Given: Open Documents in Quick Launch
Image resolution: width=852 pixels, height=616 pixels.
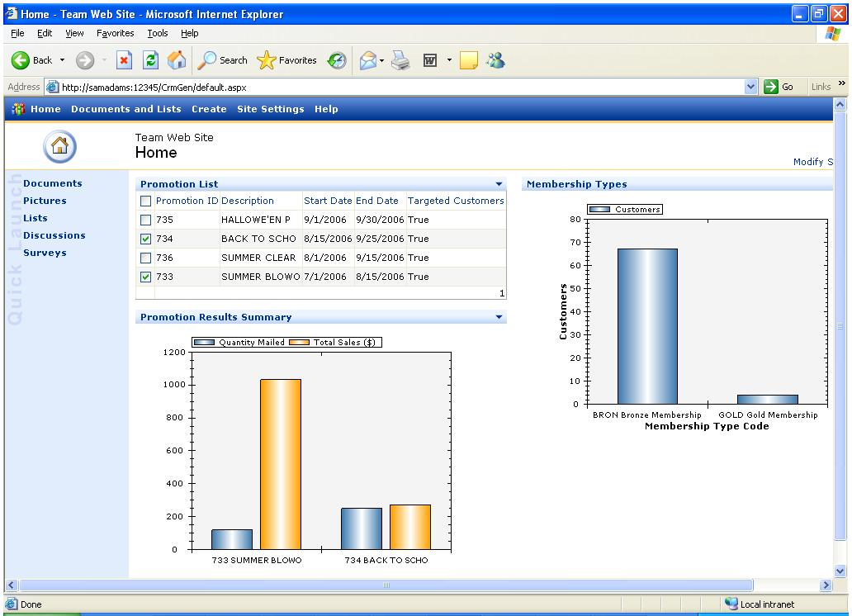Looking at the screenshot, I should [53, 184].
